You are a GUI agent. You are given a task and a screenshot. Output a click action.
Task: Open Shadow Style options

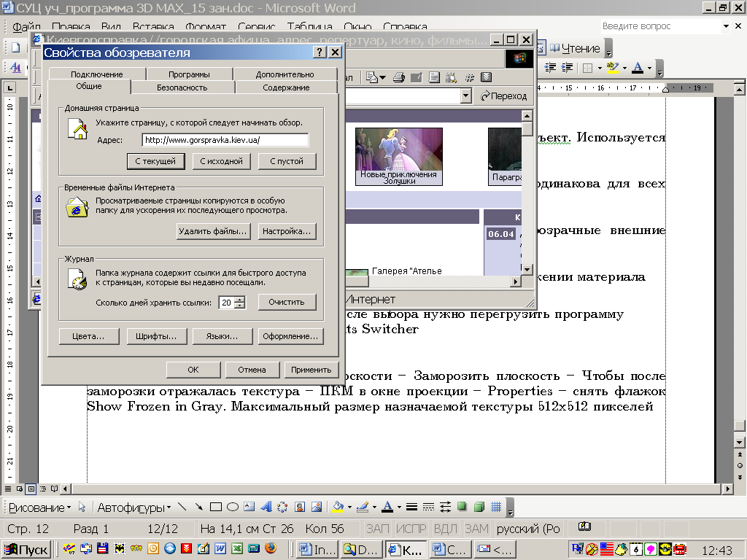pos(462,507)
